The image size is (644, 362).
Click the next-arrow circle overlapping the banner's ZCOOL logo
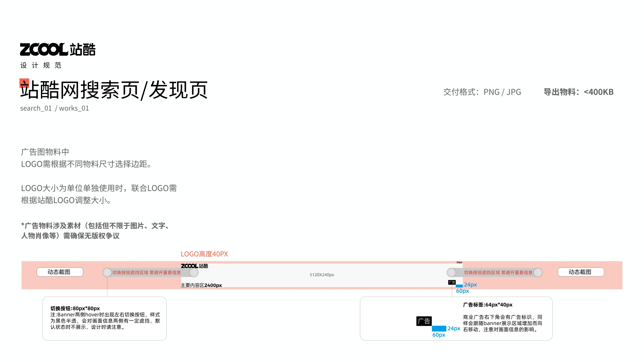pyautogui.click(x=194, y=273)
